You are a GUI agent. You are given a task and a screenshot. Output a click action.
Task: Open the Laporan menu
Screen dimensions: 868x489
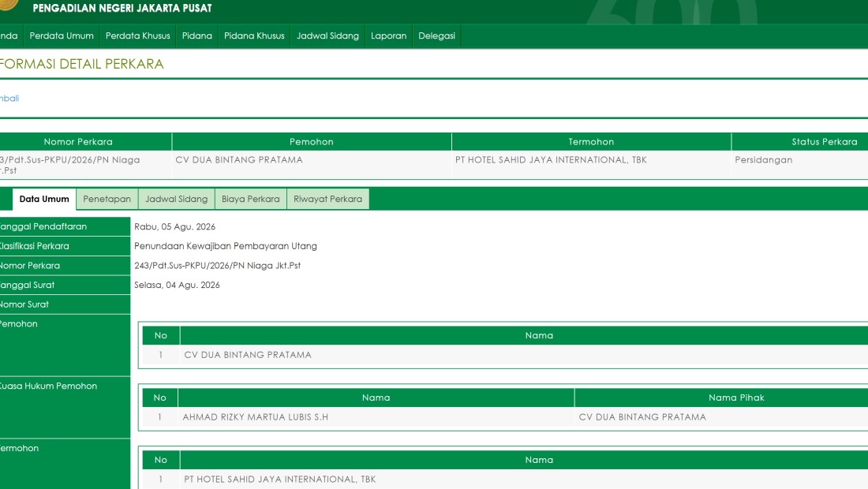388,36
